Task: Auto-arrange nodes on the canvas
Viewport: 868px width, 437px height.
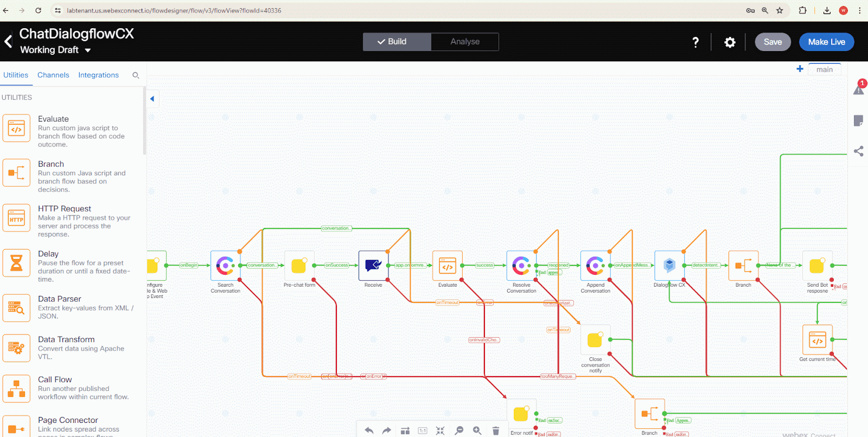Action: click(405, 430)
